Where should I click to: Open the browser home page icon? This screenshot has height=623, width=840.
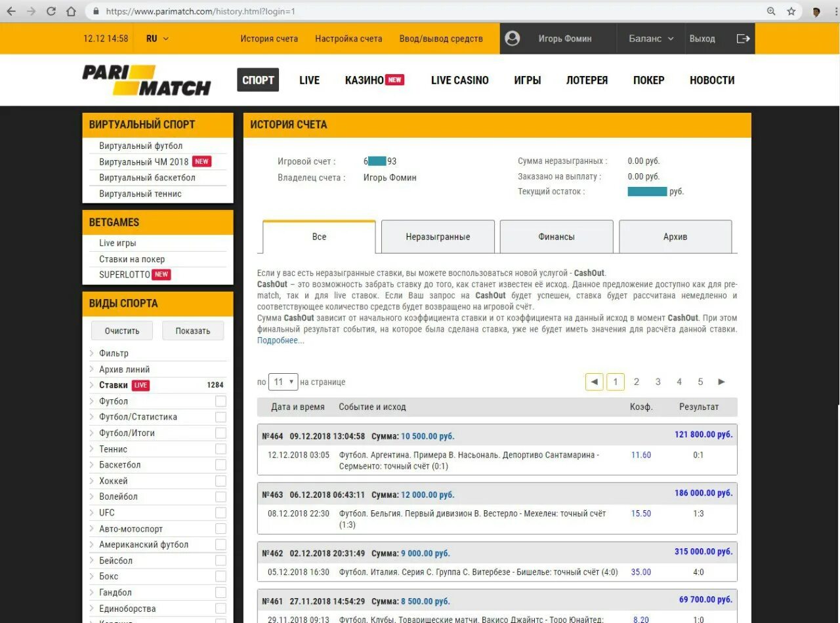pos(71,11)
